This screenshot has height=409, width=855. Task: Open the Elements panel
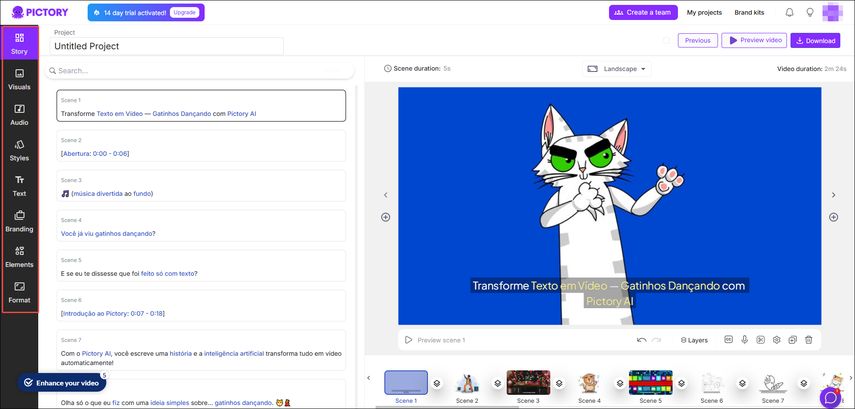pyautogui.click(x=19, y=256)
